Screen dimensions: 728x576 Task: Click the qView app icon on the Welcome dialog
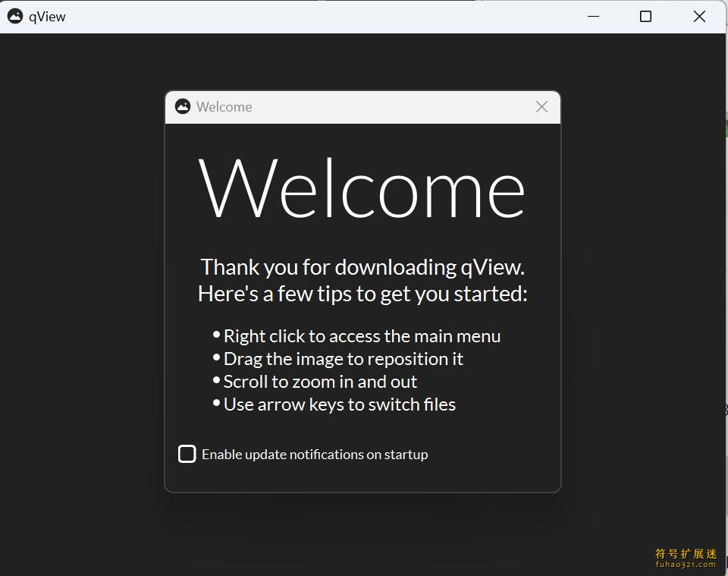click(x=182, y=106)
